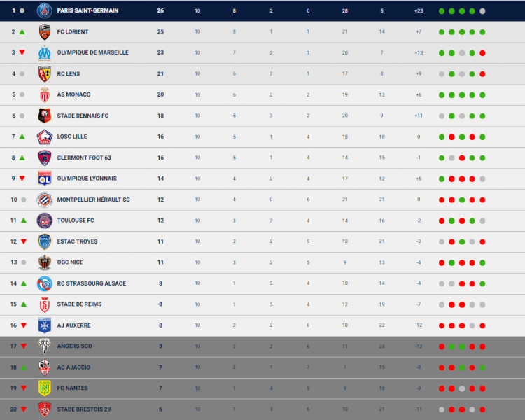Click the LOSC Lille club logo

click(x=45, y=136)
